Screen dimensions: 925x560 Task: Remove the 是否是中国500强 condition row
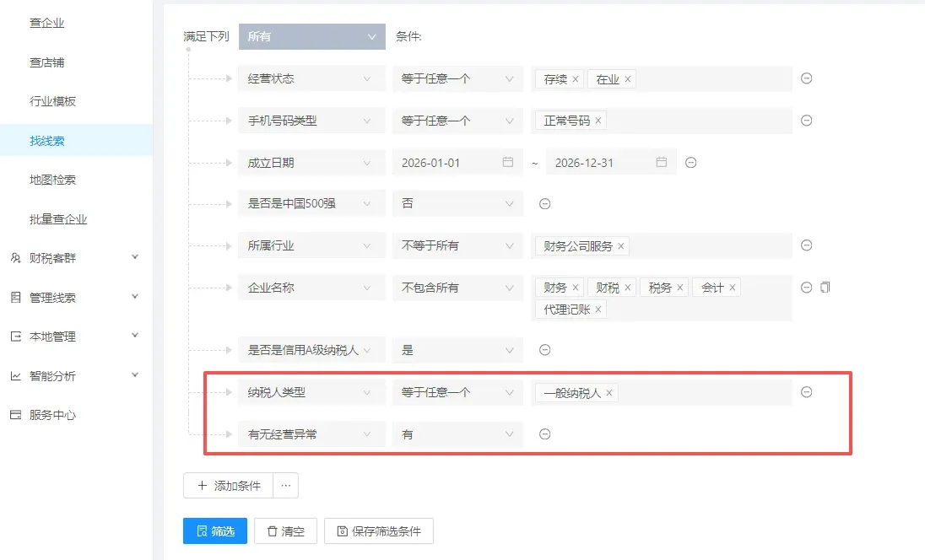[544, 203]
